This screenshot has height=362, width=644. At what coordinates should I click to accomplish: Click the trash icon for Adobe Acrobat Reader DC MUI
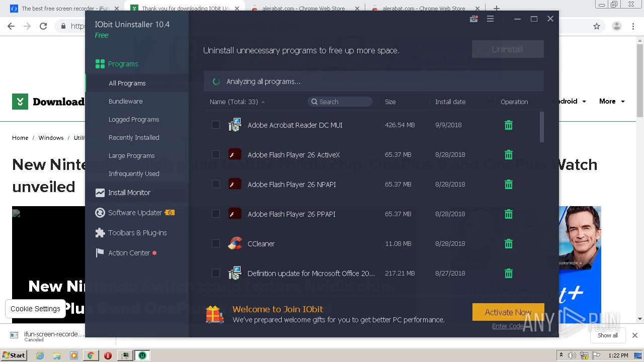pos(509,125)
